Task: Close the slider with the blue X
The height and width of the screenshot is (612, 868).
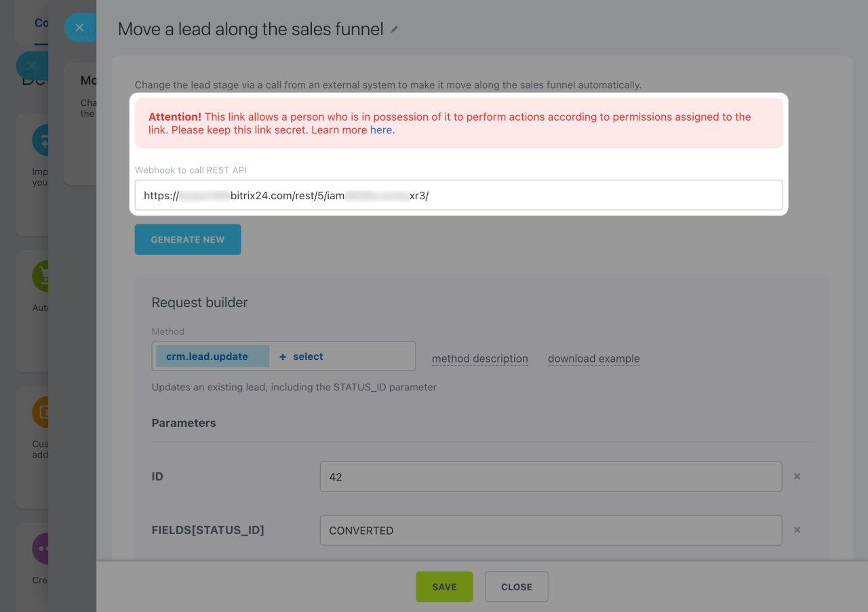Action: 79,28
